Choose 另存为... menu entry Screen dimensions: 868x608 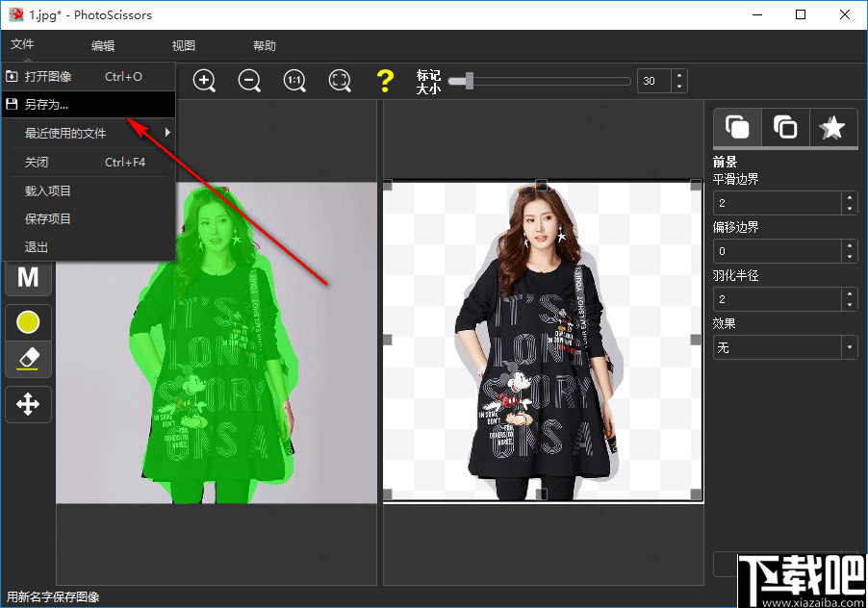point(89,105)
